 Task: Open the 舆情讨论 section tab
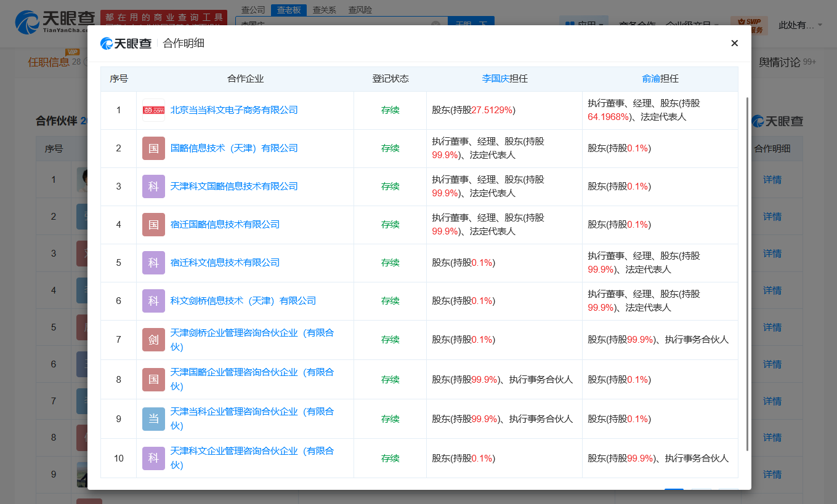click(780, 62)
